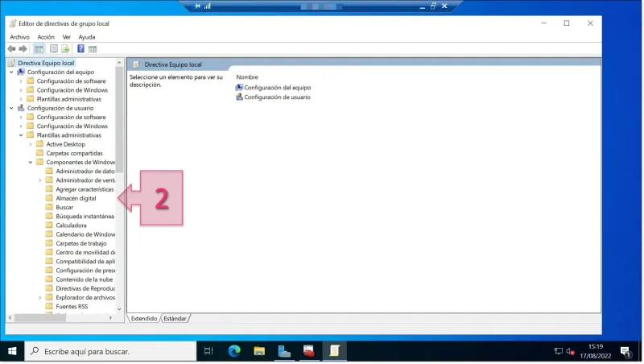Open Task View from the taskbar
644x364 pixels.
coord(208,351)
